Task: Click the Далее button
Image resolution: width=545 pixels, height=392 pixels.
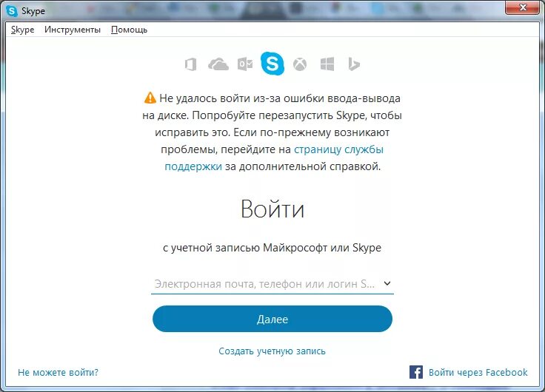Action: pyautogui.click(x=272, y=319)
